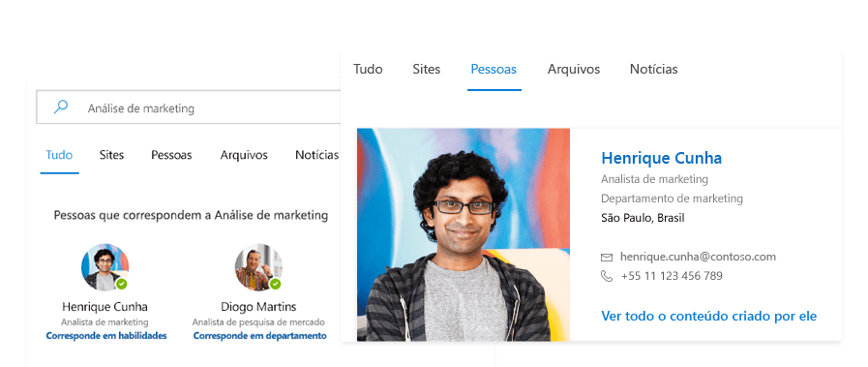Click the email envelope icon

pyautogui.click(x=607, y=258)
